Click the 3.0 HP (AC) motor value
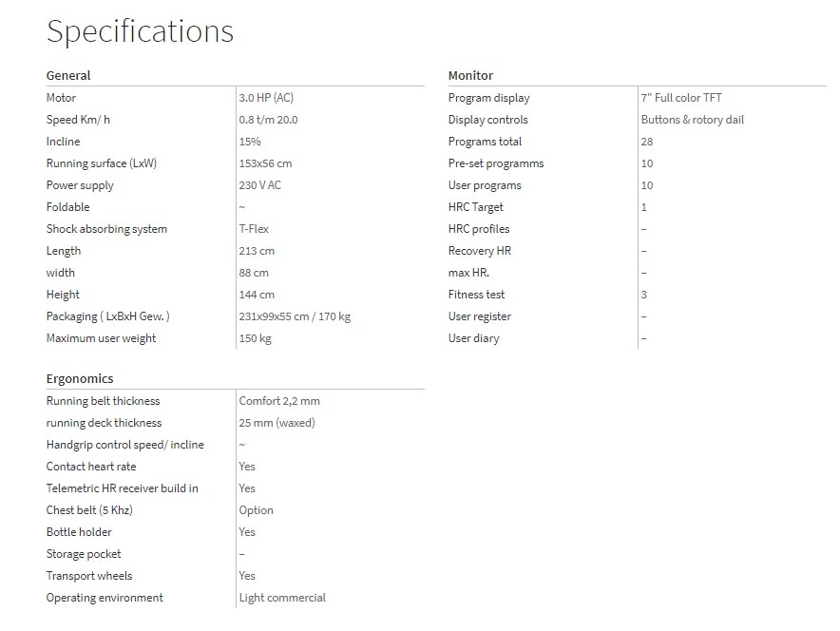 point(273,98)
